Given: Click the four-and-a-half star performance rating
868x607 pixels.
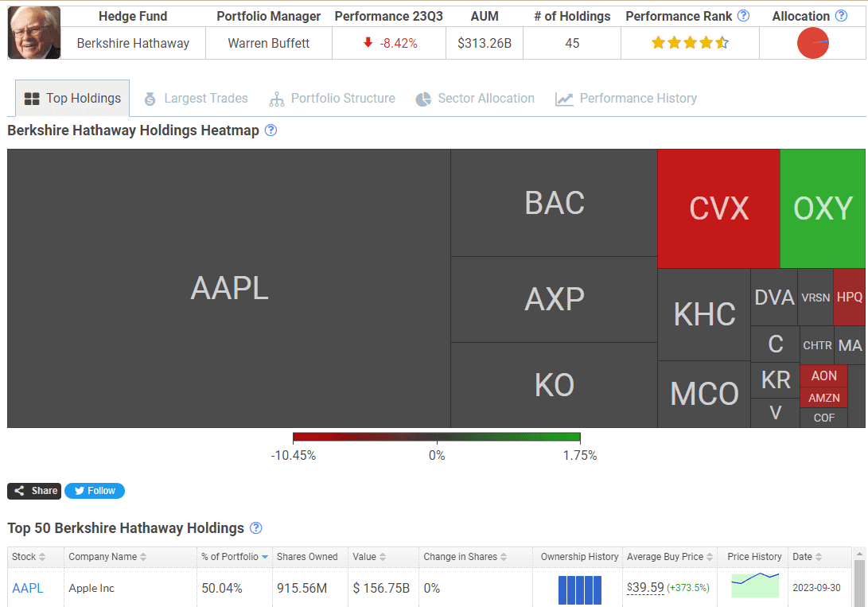Looking at the screenshot, I should pos(690,43).
